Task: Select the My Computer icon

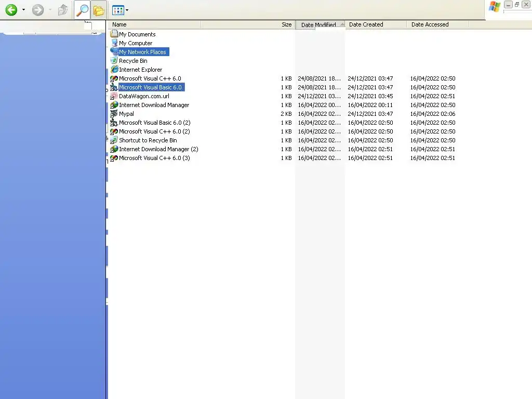Action: (x=114, y=43)
